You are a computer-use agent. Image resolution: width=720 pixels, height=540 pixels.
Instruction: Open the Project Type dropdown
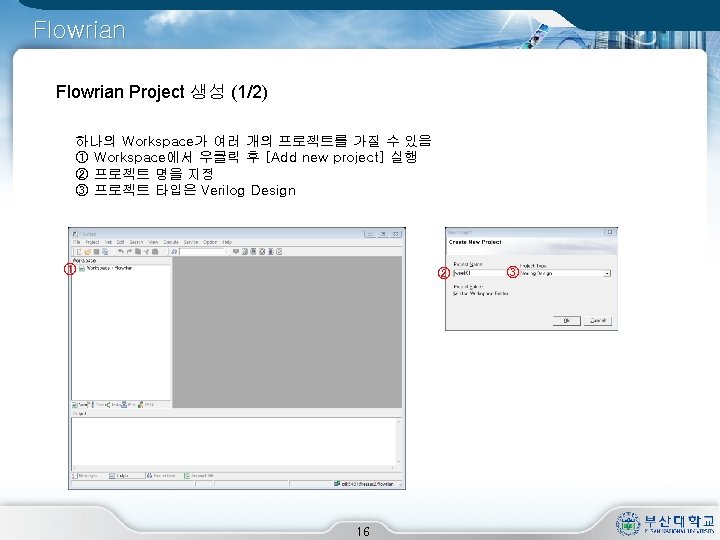(608, 274)
